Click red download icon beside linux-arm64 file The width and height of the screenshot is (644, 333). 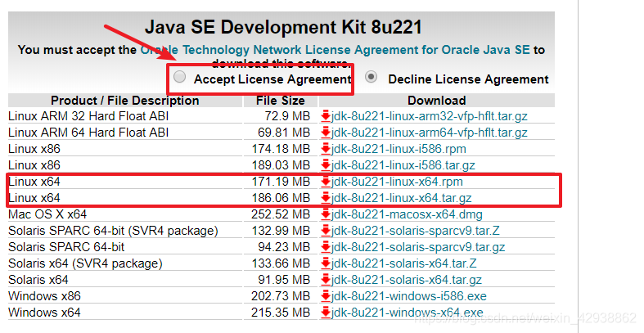coord(326,133)
